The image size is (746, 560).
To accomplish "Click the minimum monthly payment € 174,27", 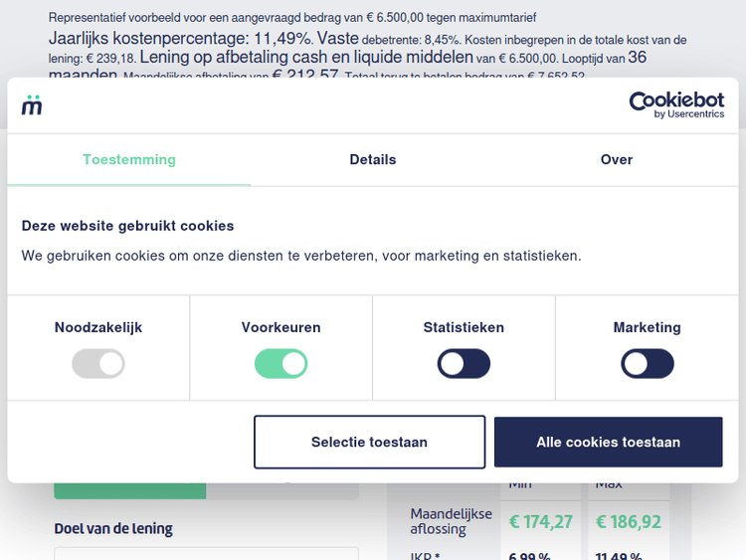I will 540,521.
